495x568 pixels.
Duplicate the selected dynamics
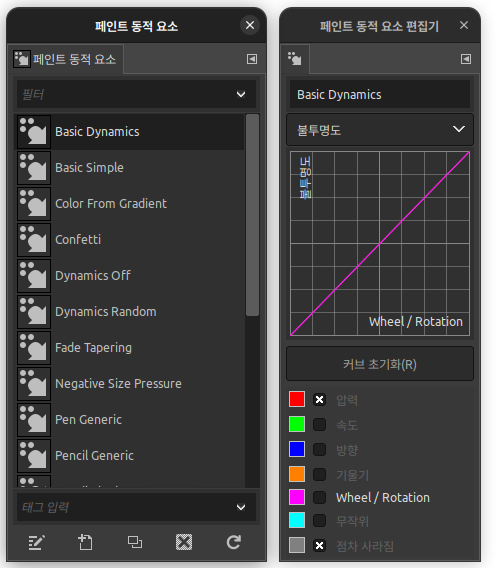point(135,542)
